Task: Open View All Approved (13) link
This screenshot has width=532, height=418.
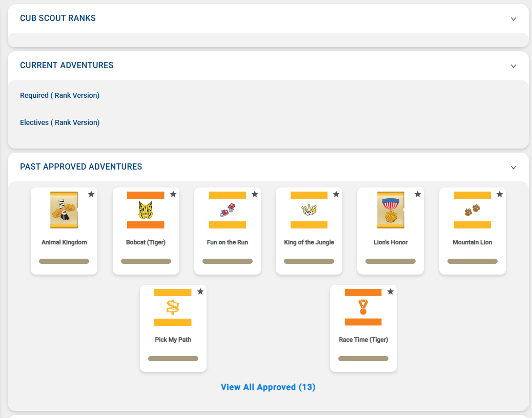Action: (x=268, y=387)
